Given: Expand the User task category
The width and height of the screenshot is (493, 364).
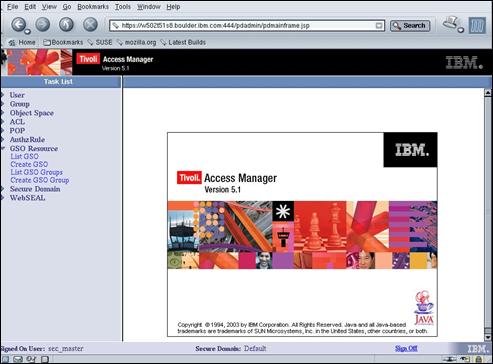Looking at the screenshot, I should (x=3, y=95).
